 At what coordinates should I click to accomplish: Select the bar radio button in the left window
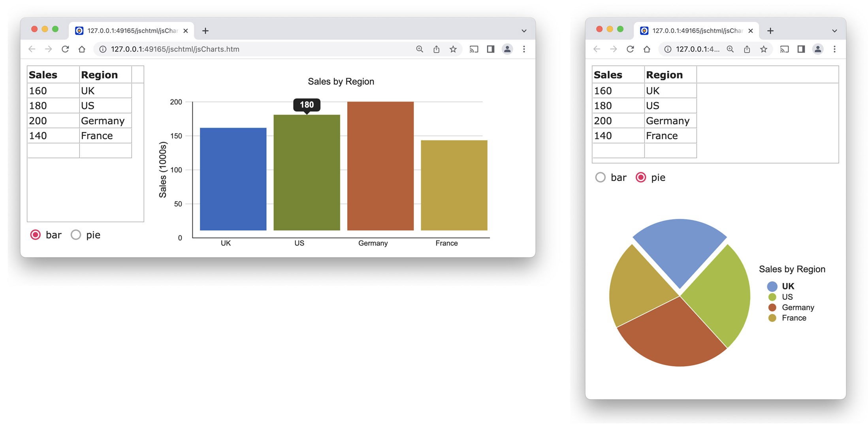coord(36,235)
